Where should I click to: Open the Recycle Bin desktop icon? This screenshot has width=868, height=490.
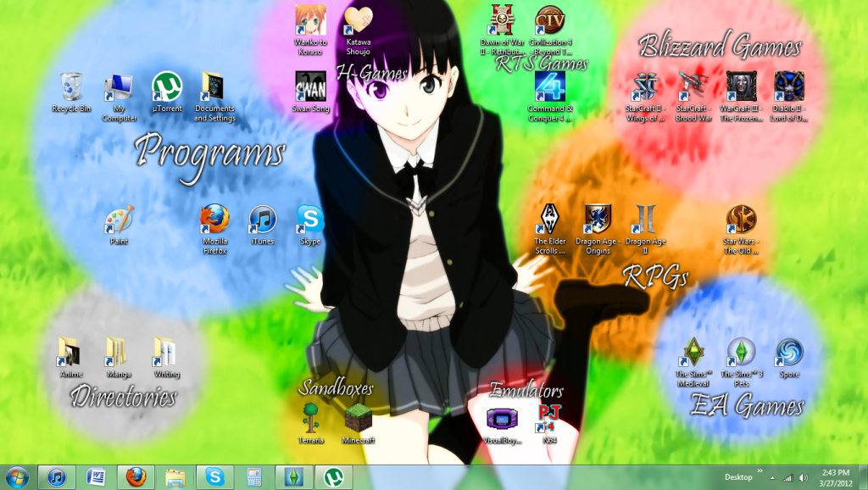71,87
